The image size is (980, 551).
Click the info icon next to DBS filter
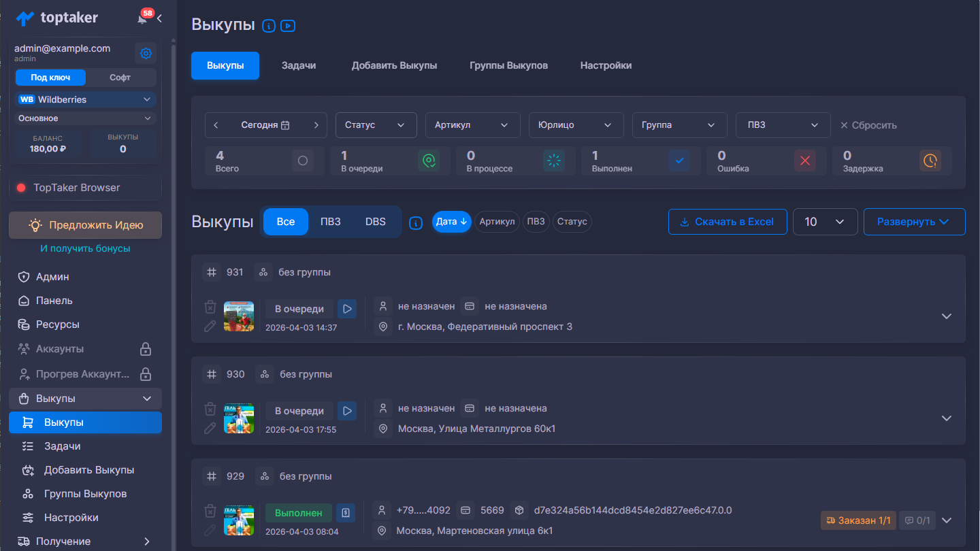(x=416, y=222)
